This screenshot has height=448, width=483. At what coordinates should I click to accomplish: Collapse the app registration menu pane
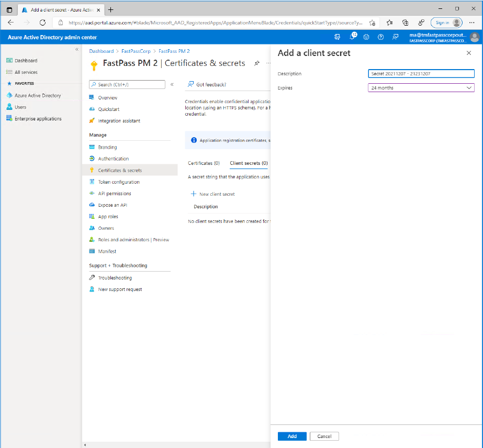pyautogui.click(x=172, y=84)
